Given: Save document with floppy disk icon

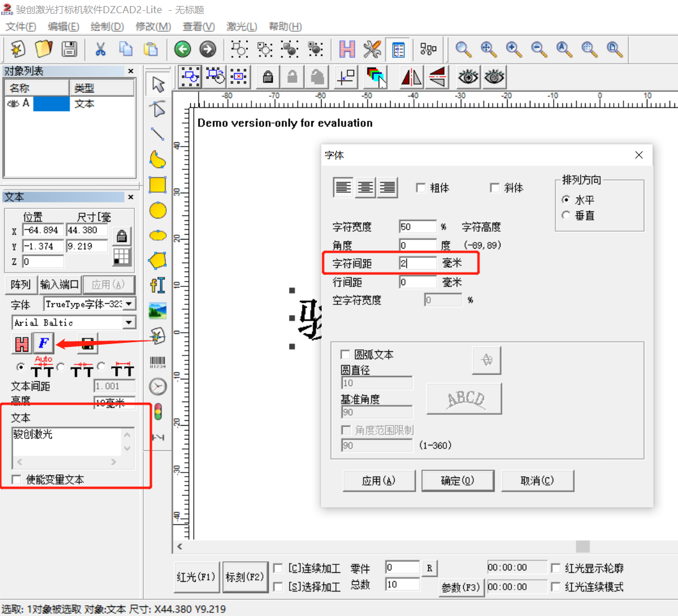Looking at the screenshot, I should tap(69, 49).
